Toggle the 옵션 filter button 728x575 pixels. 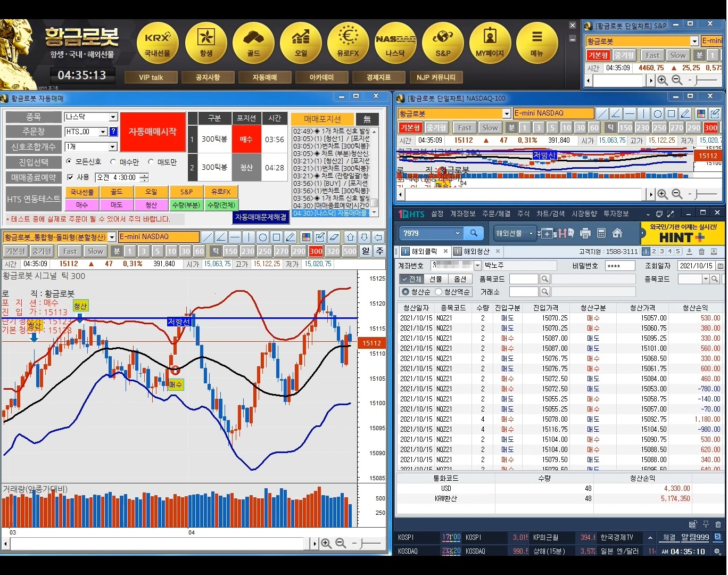click(x=460, y=279)
